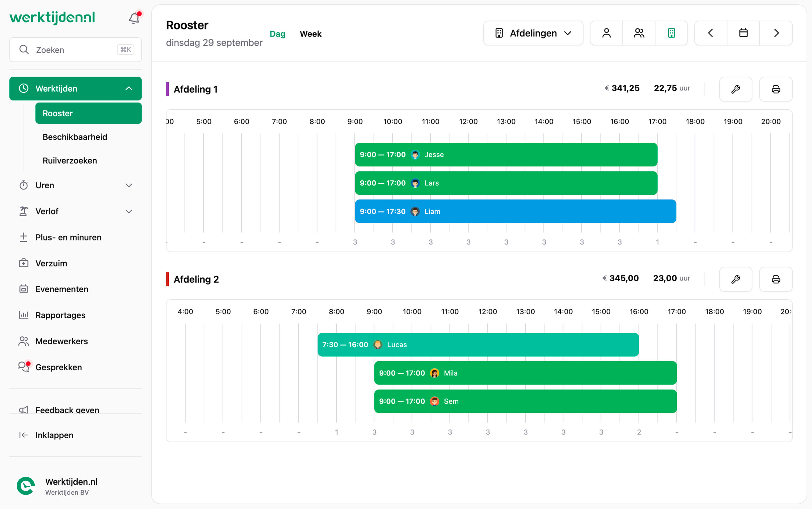This screenshot has height=509, width=812.
Task: Open Liam's 9:00–17:30 blue shift
Action: (x=515, y=212)
